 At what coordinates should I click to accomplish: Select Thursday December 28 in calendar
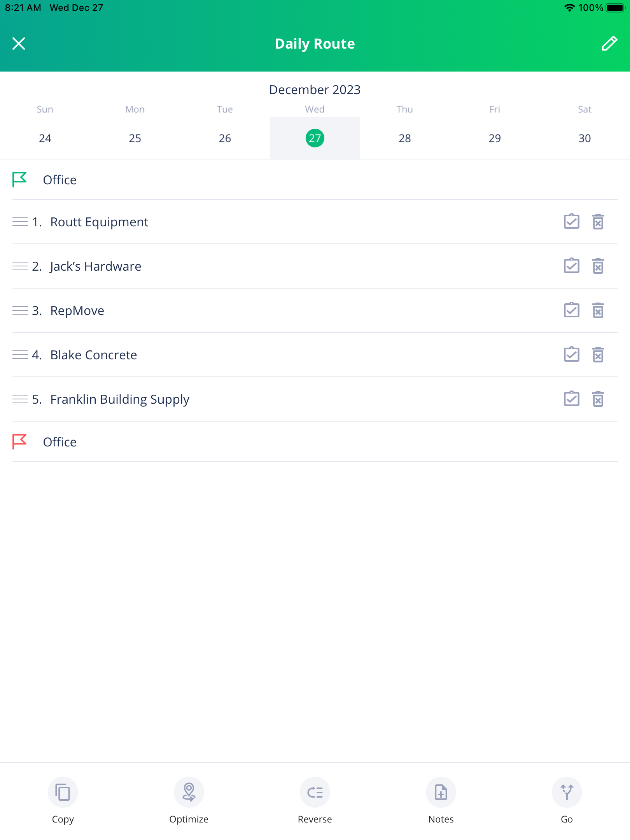tap(404, 138)
